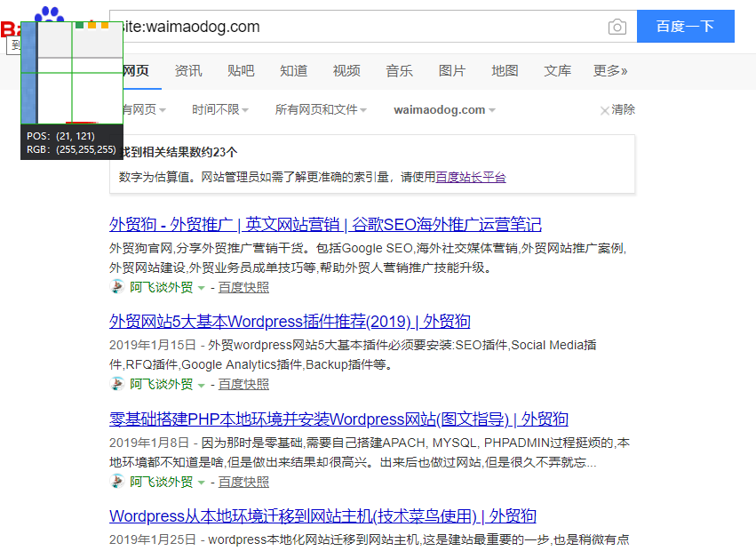The width and height of the screenshot is (756, 551).
Task: Switch to the 地图 tab
Action: [505, 71]
